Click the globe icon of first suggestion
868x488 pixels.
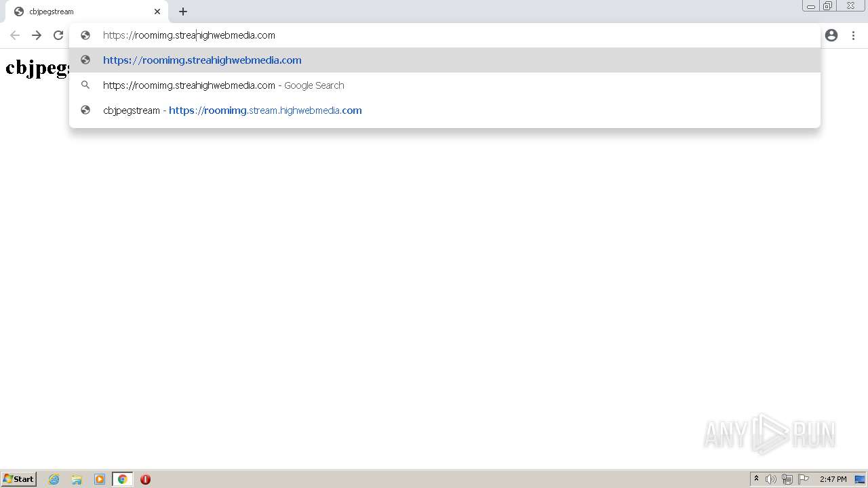(85, 60)
